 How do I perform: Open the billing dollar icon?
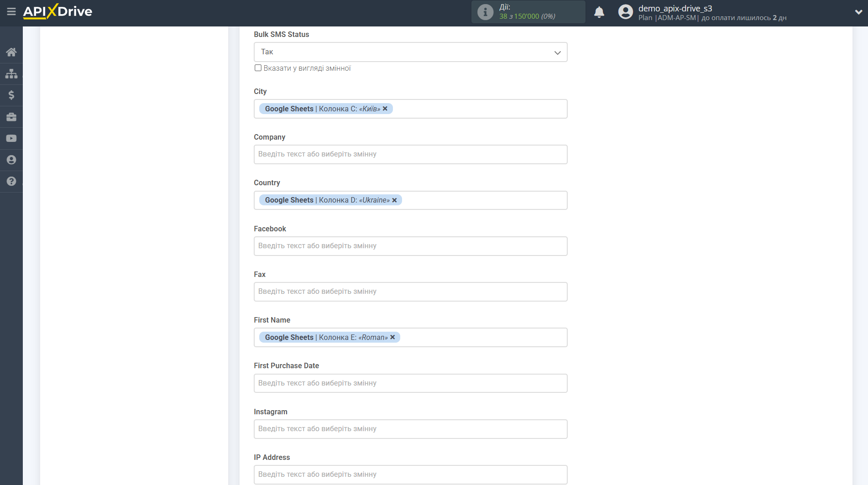coord(11,95)
